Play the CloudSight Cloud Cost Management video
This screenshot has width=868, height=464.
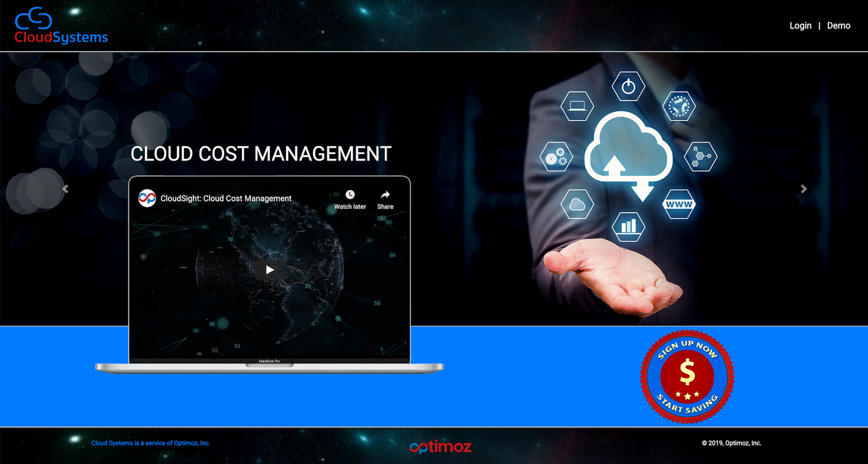point(269,269)
